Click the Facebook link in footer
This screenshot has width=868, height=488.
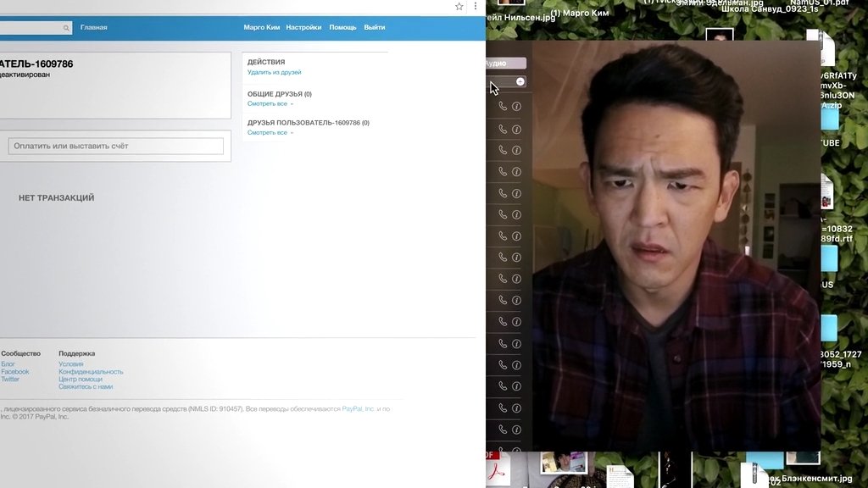point(15,372)
